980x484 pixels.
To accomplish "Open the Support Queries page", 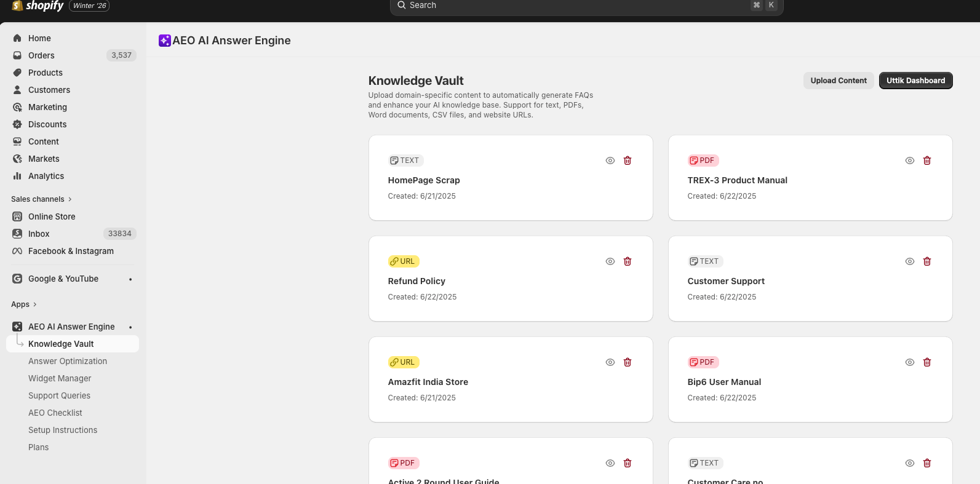I will [x=59, y=395].
